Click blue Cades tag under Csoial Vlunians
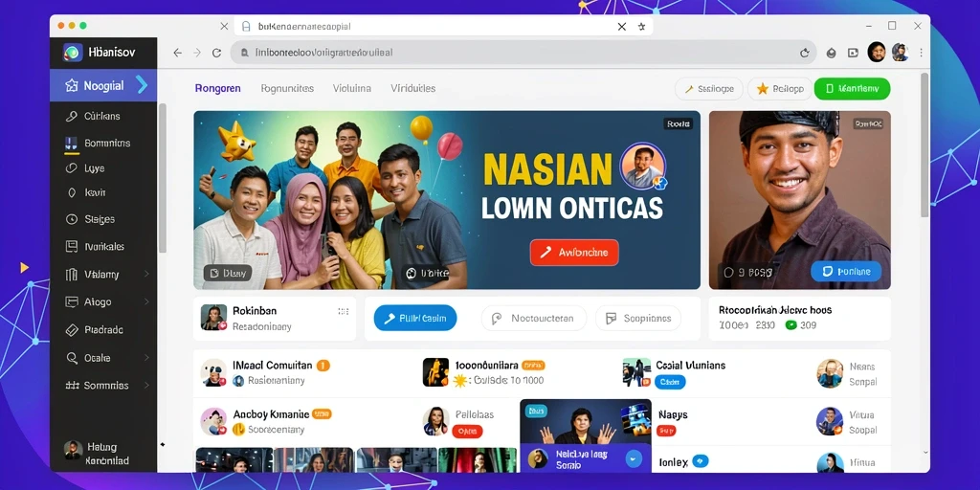This screenshot has width=980, height=490. [x=670, y=381]
